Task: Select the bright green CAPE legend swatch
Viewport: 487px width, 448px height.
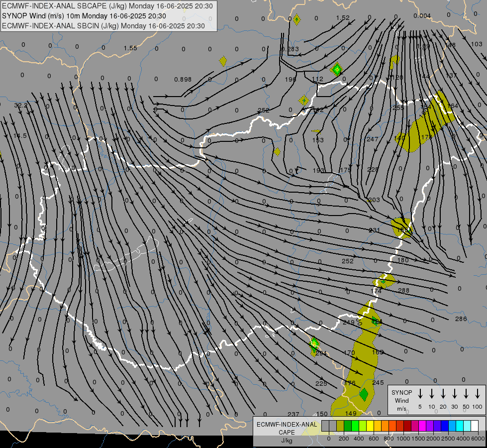Action: (x=355, y=426)
